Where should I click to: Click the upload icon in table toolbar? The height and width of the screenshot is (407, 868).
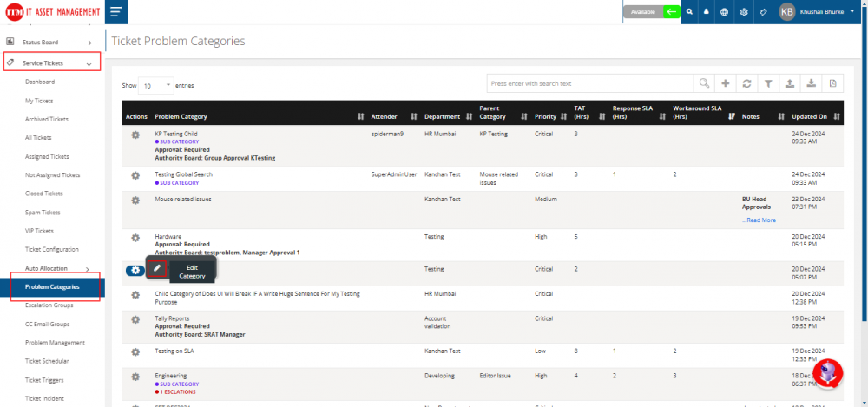point(789,83)
